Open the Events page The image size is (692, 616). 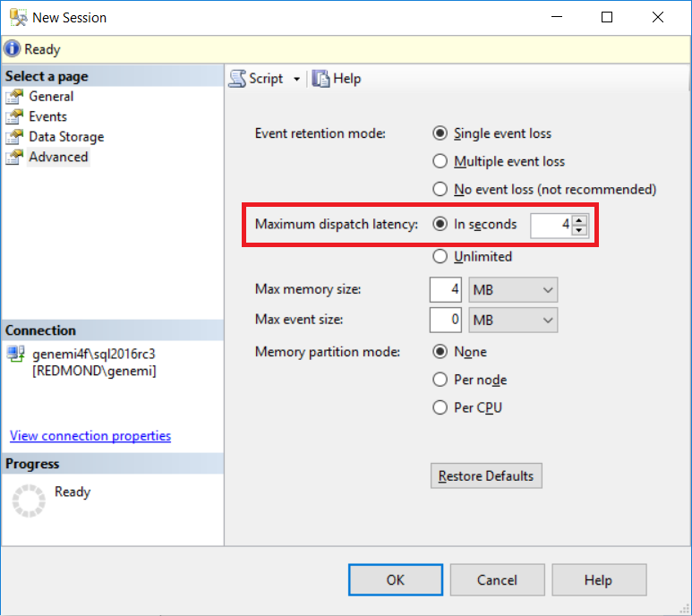tap(47, 116)
